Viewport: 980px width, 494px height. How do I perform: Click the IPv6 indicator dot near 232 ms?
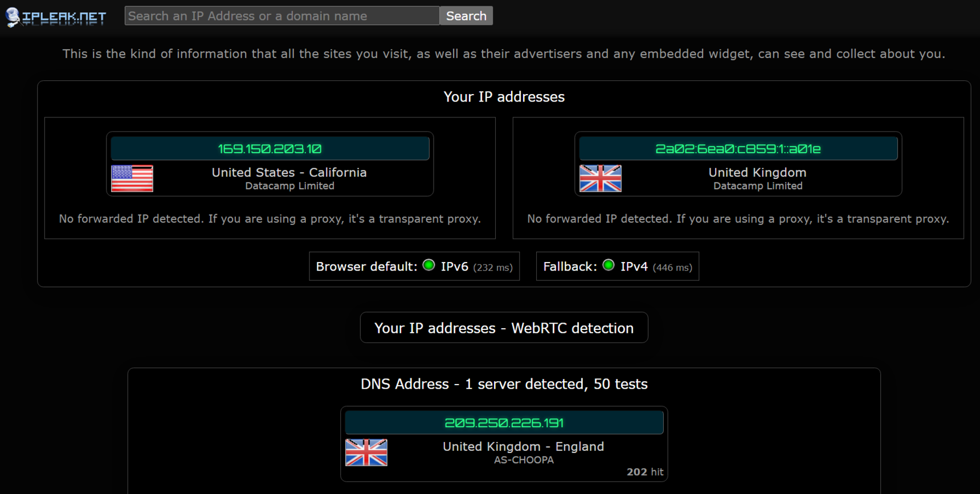point(428,264)
